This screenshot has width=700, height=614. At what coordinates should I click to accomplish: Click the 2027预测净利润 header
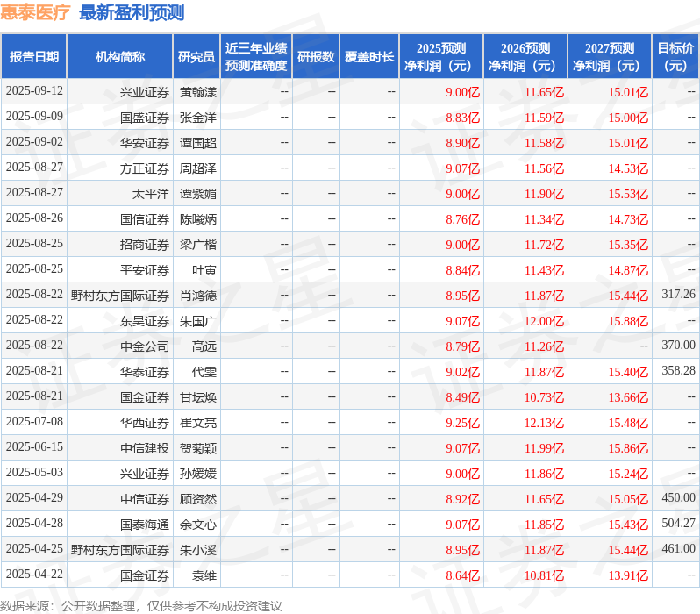pyautogui.click(x=610, y=57)
